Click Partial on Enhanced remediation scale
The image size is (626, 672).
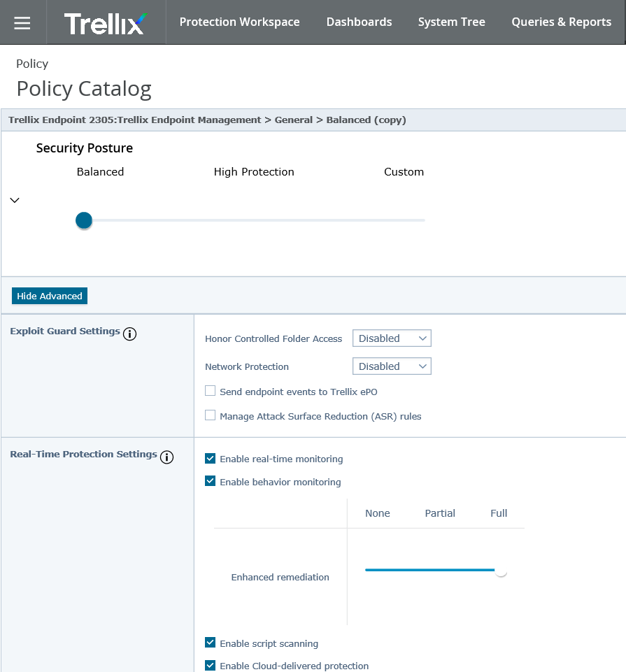tap(440, 513)
